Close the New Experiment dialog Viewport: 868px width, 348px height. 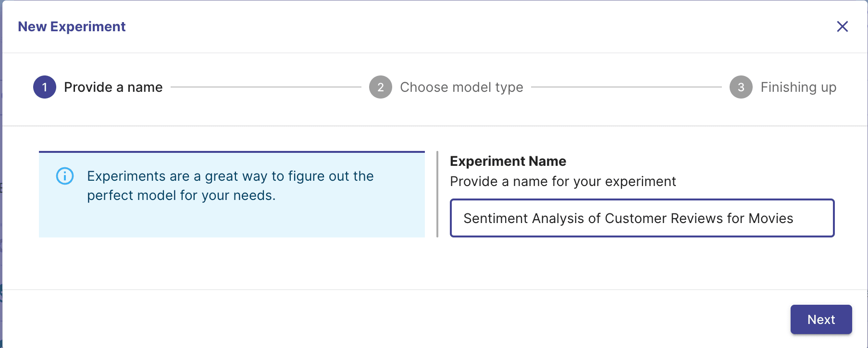click(x=842, y=26)
